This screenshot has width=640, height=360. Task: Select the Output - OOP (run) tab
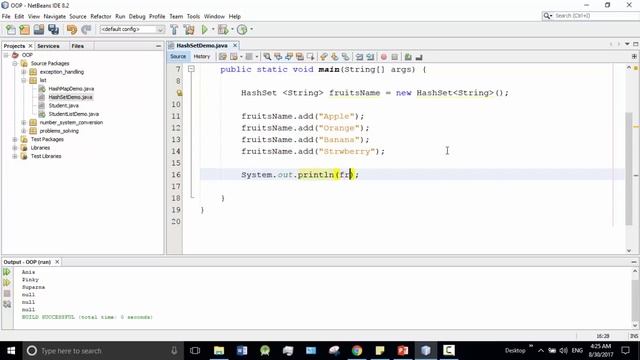tap(27, 262)
